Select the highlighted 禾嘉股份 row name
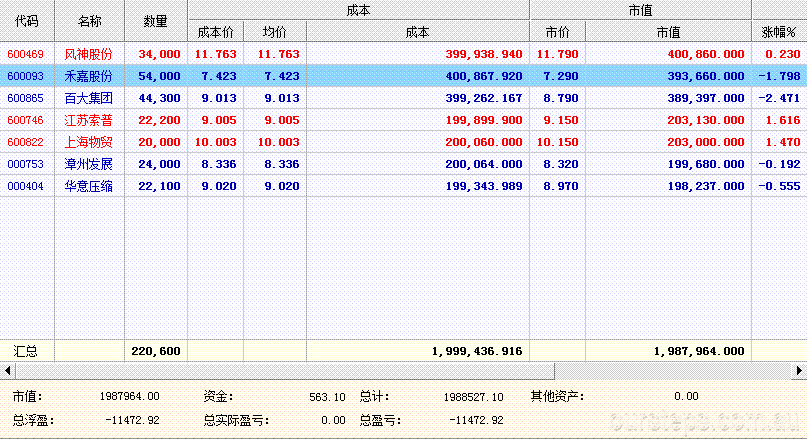Screen dimensions: 807x439 click(x=89, y=76)
